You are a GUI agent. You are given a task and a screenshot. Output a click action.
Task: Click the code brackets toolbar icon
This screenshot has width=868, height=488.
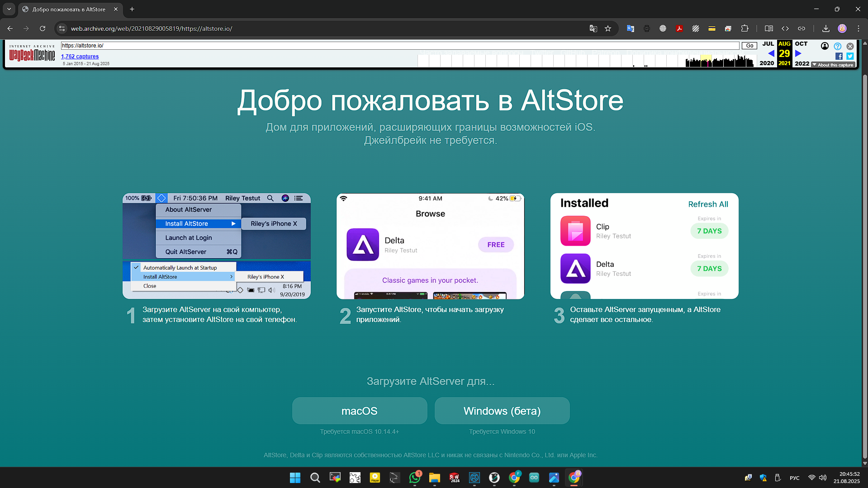click(785, 28)
